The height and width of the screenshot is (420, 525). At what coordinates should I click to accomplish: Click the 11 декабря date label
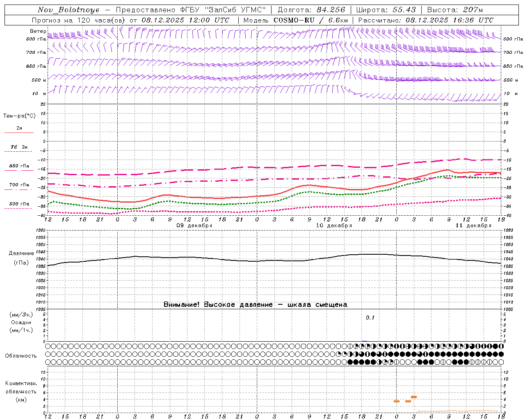point(473,226)
